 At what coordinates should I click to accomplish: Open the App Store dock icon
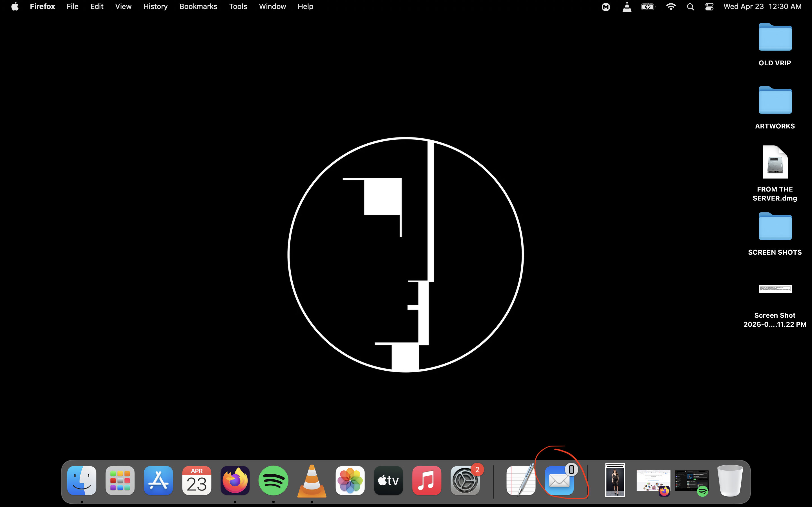(x=158, y=480)
